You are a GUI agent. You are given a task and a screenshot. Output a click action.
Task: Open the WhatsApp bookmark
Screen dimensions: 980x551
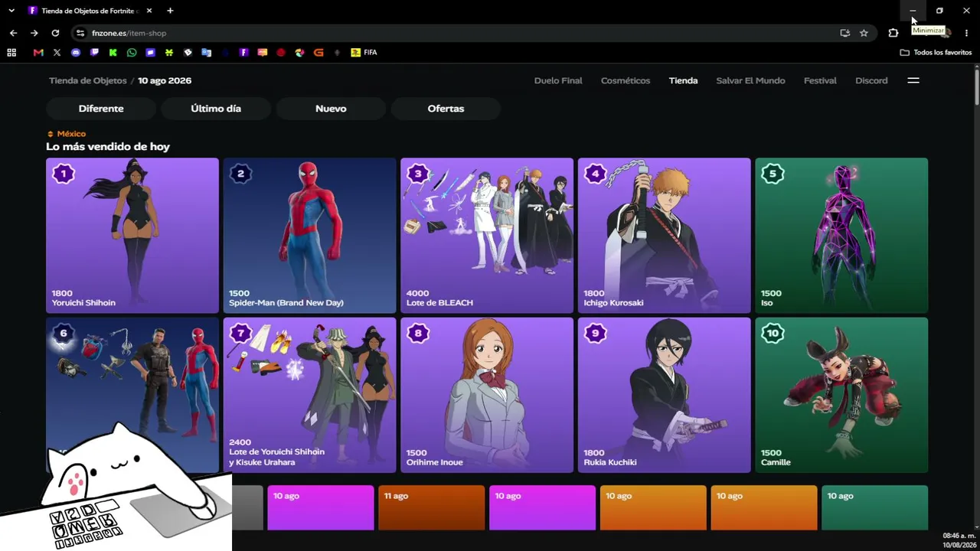coord(132,53)
